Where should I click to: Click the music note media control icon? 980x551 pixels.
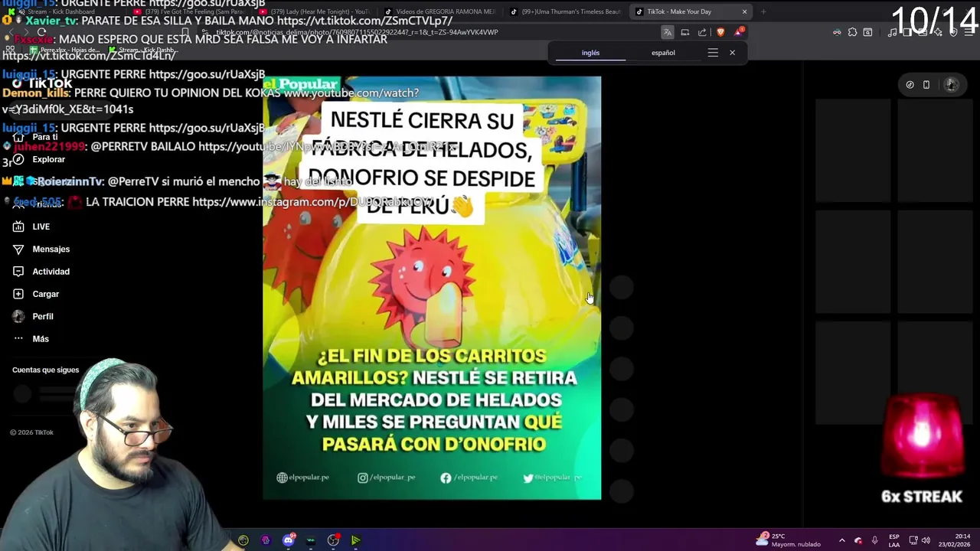(892, 32)
